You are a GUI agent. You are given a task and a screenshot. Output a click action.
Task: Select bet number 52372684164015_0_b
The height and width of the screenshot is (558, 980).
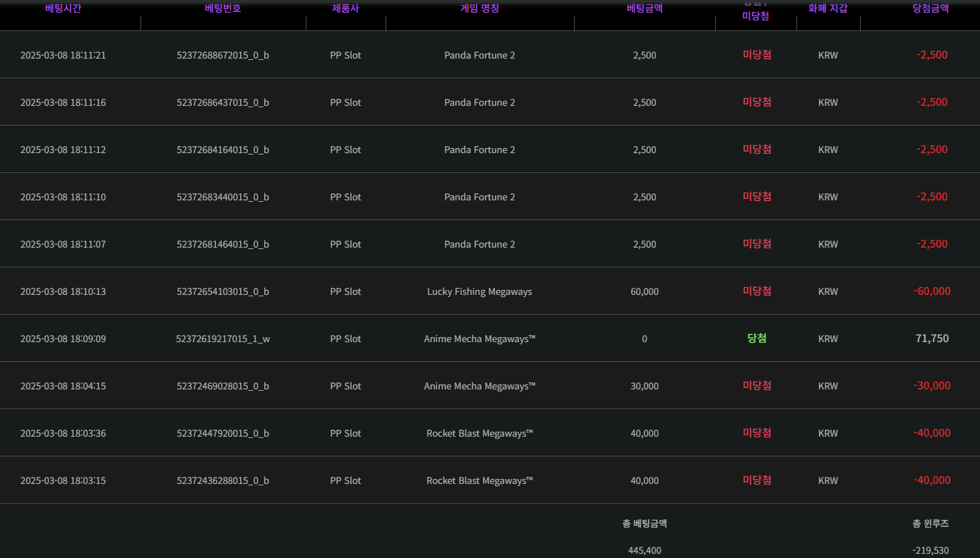[x=223, y=150]
